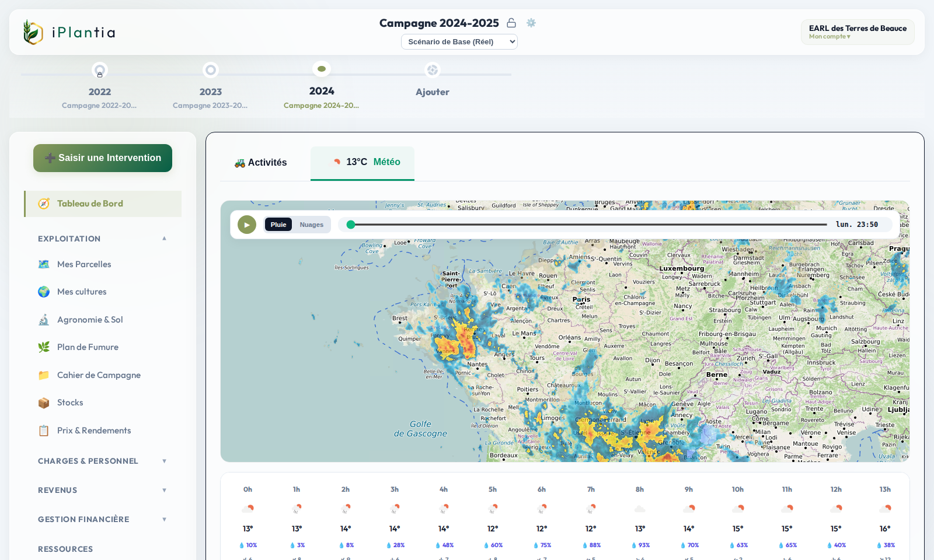
Task: Click the Prix & Rendements clipboard icon
Action: (x=44, y=430)
